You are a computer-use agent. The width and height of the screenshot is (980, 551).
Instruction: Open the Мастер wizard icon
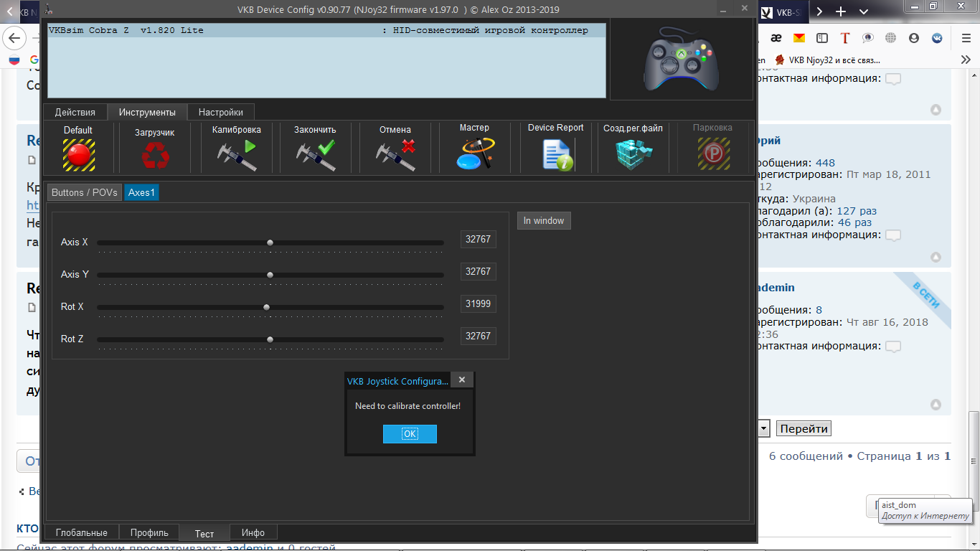[x=474, y=153]
